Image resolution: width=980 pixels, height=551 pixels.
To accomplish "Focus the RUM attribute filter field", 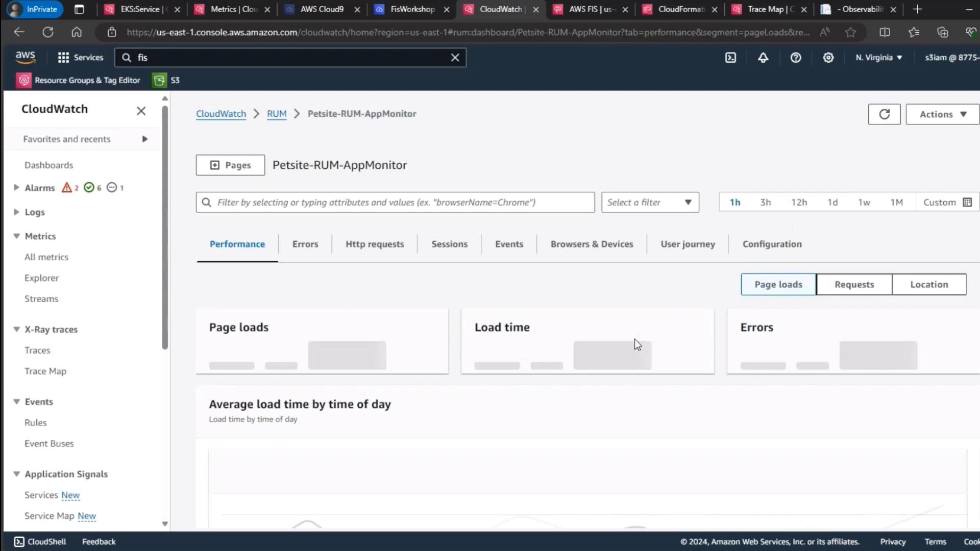I will click(x=395, y=202).
